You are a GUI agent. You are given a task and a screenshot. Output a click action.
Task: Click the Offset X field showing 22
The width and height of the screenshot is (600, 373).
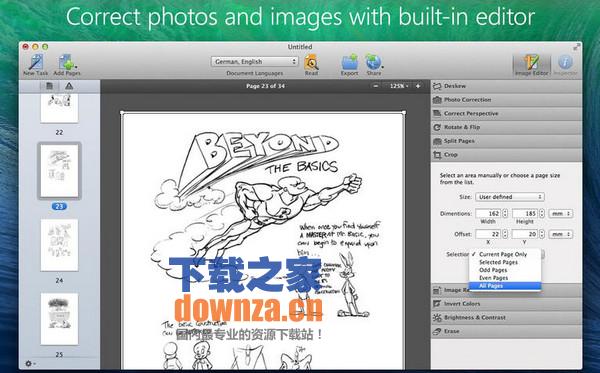pos(488,234)
